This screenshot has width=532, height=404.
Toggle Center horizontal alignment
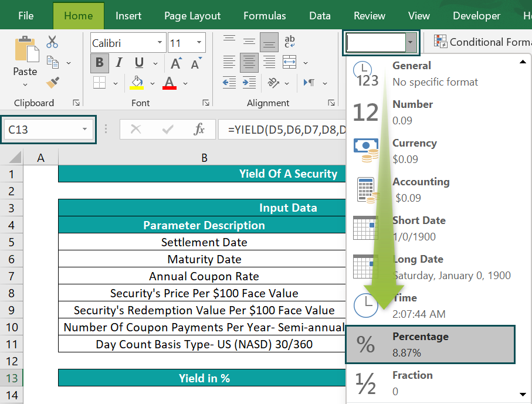click(x=249, y=62)
